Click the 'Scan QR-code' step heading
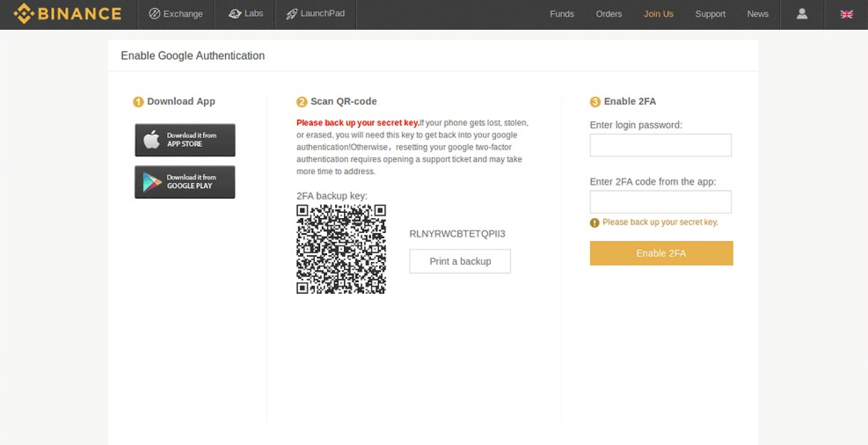The image size is (868, 445). tap(343, 101)
